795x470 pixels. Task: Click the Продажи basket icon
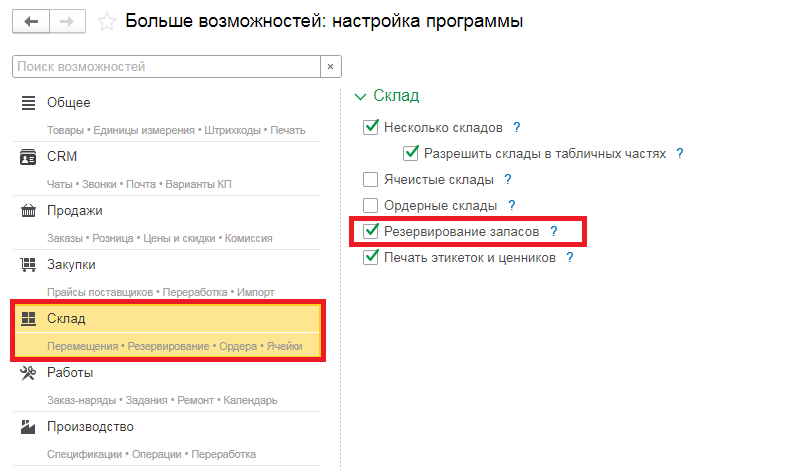tap(28, 210)
